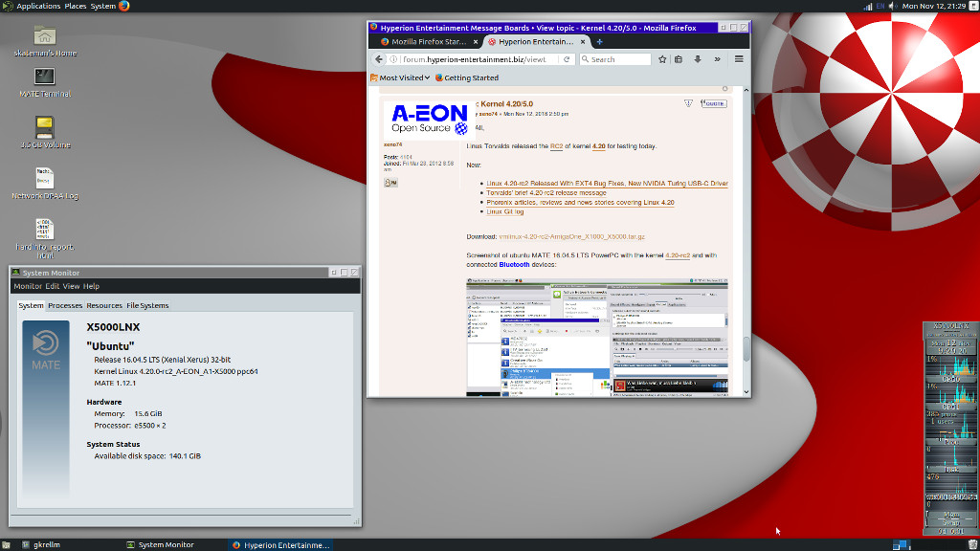Viewport: 980px width, 551px height.
Task: Open the Help menu in System Monitor
Action: click(x=91, y=286)
